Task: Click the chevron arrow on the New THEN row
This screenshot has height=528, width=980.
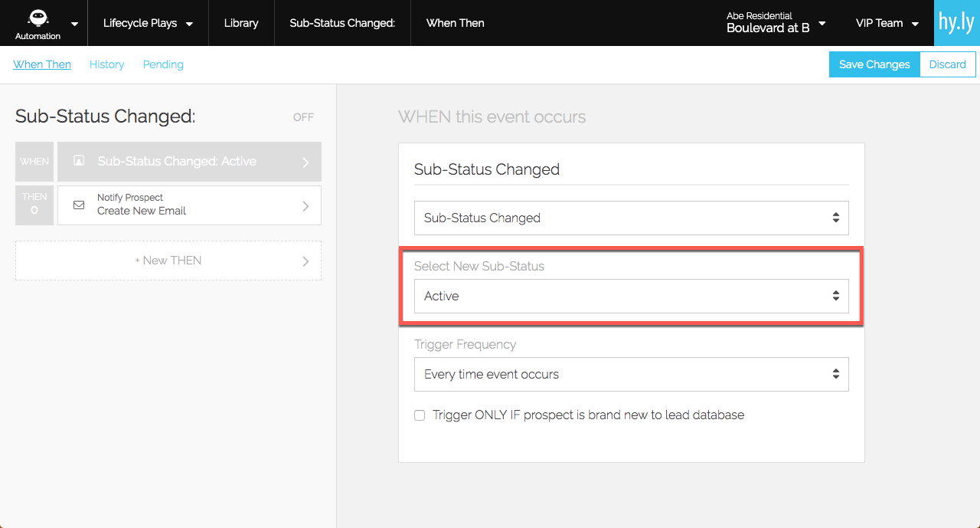Action: [x=305, y=261]
